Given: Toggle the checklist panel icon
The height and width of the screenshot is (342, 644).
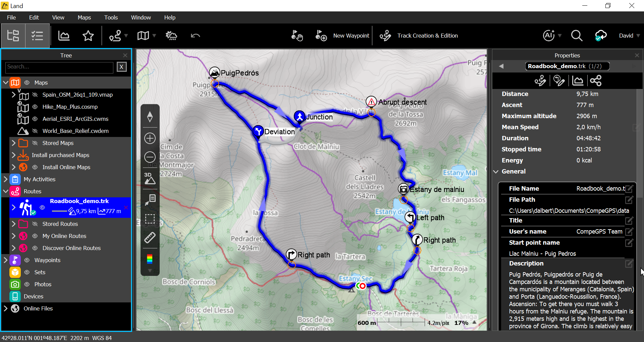Looking at the screenshot, I should point(37,36).
